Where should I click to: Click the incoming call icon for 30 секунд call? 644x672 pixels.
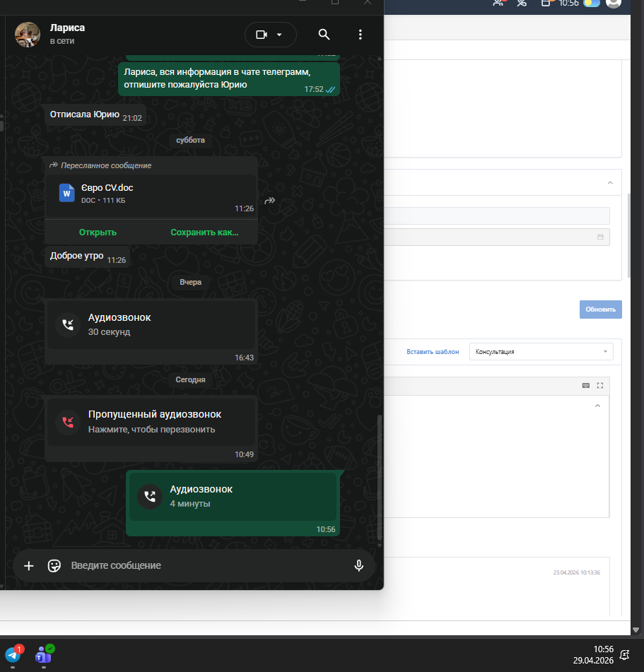coord(68,324)
